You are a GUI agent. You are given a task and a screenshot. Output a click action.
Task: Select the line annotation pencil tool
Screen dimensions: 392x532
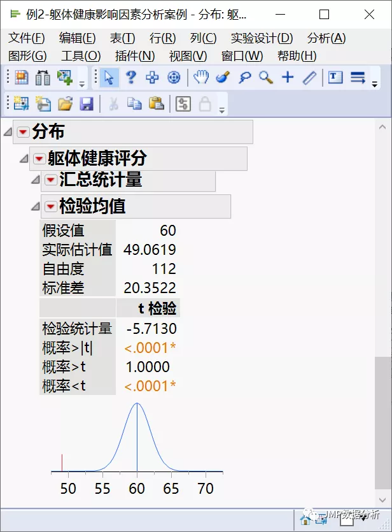point(309,77)
